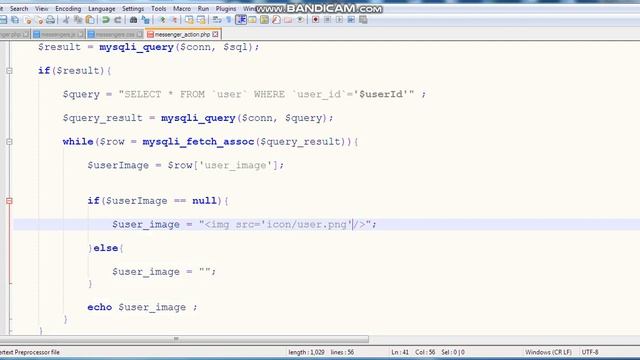This screenshot has height=360, width=640.
Task: Click the Redo arrow icon
Action: [118, 20]
